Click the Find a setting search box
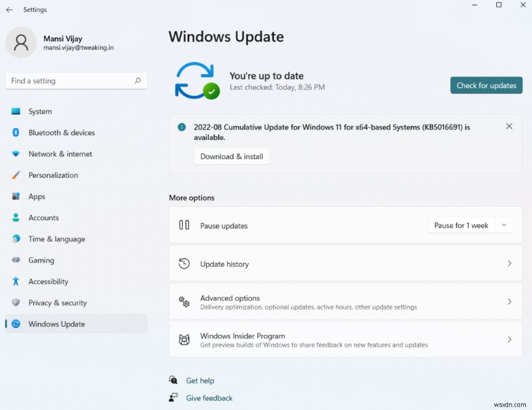This screenshot has width=532, height=410. pyautogui.click(x=76, y=81)
